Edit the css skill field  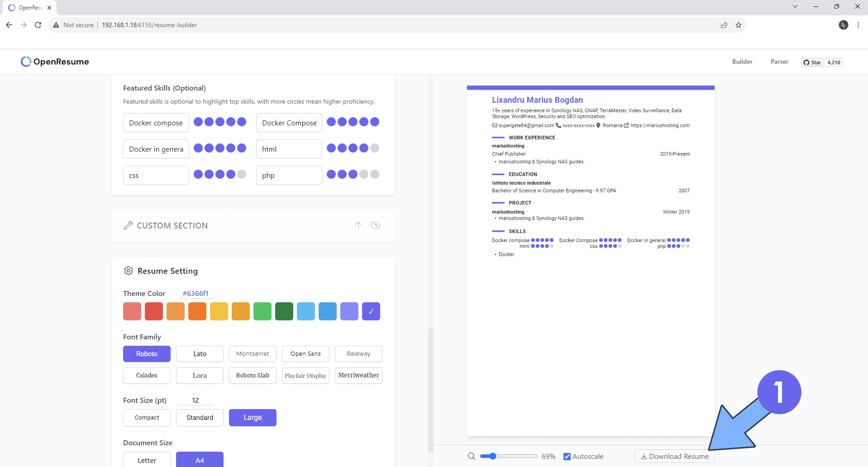tap(156, 175)
